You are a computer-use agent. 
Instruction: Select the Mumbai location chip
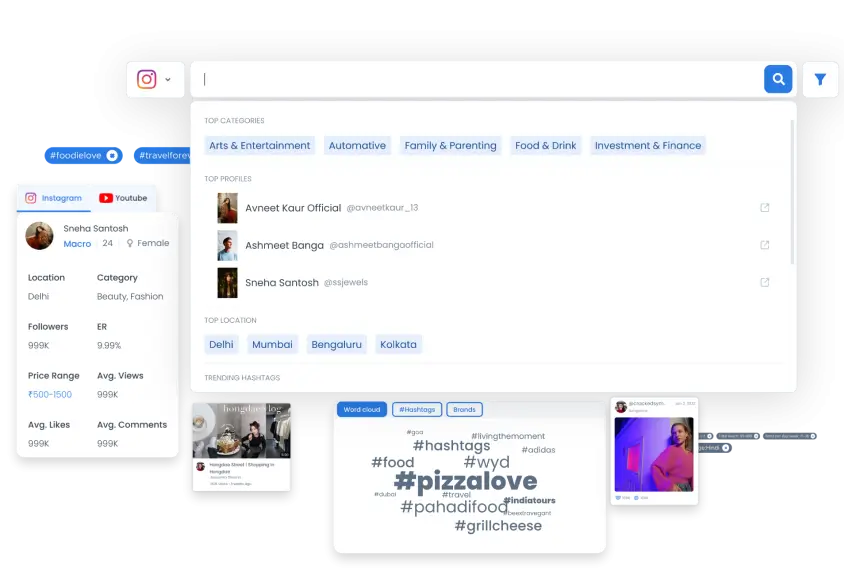click(273, 344)
